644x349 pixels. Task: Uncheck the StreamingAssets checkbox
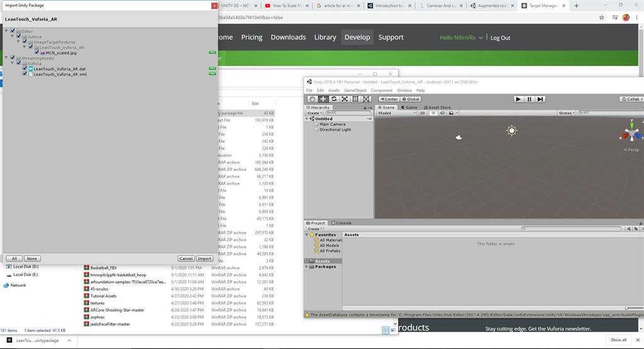(13, 58)
